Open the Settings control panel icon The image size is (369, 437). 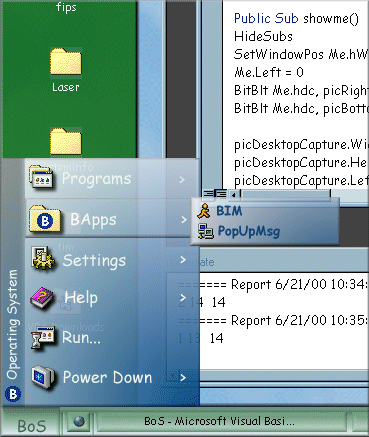click(x=43, y=259)
